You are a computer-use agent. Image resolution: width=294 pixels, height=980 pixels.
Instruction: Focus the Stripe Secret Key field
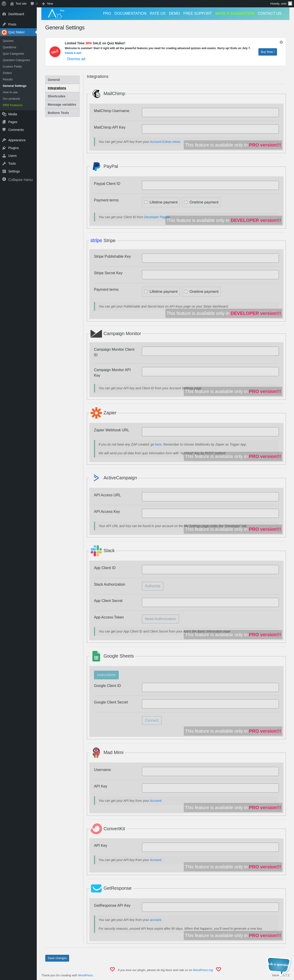tap(210, 275)
